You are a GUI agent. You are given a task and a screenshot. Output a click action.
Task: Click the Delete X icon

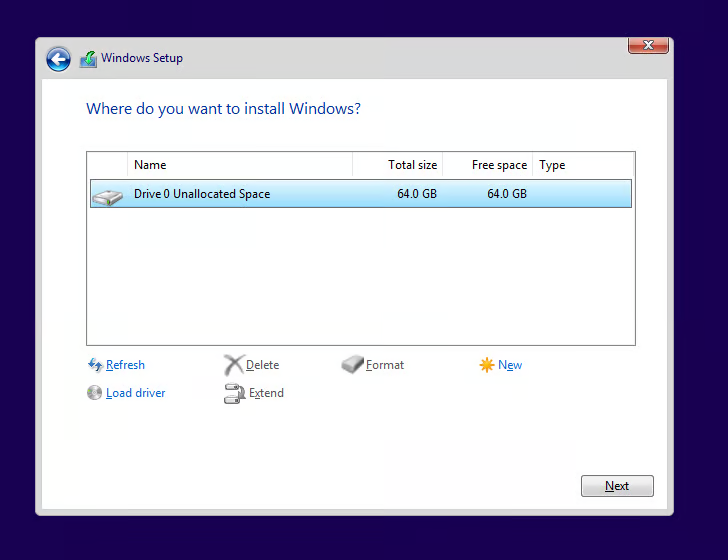coord(233,365)
